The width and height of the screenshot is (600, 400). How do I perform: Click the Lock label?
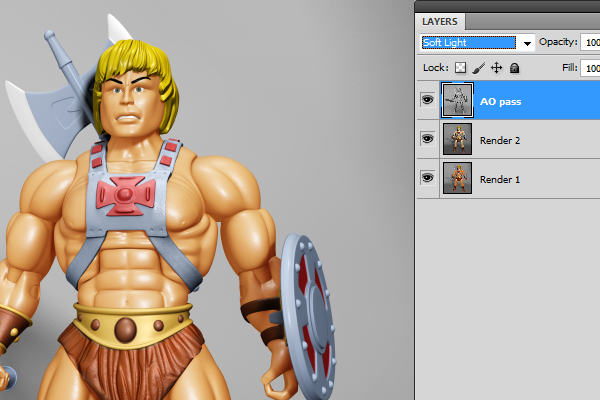pyautogui.click(x=435, y=68)
